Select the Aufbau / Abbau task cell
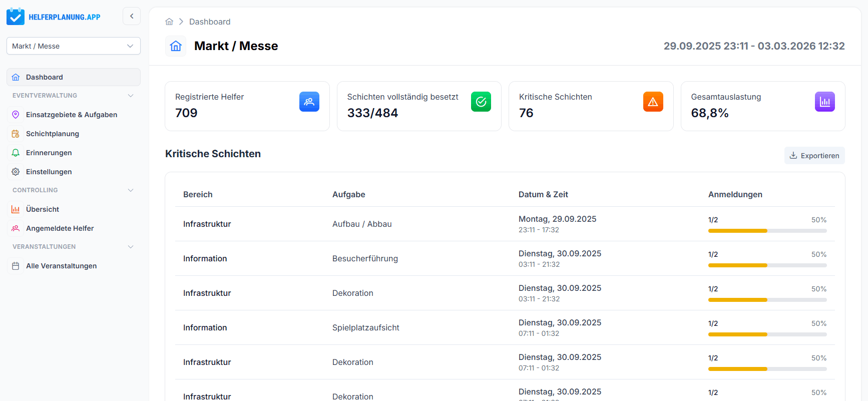Viewport: 868px width, 401px height. [362, 224]
